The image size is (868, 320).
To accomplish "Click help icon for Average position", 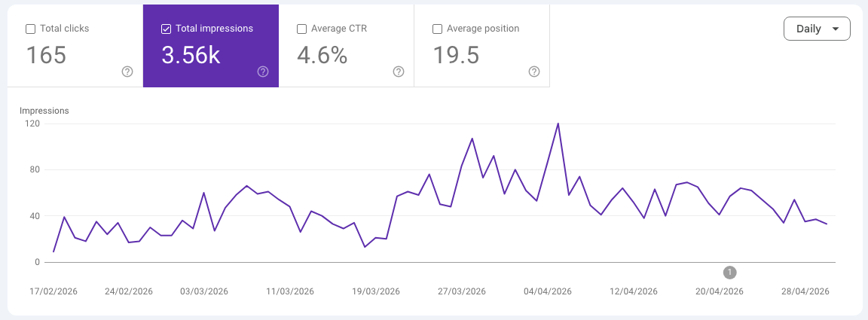I will (534, 72).
